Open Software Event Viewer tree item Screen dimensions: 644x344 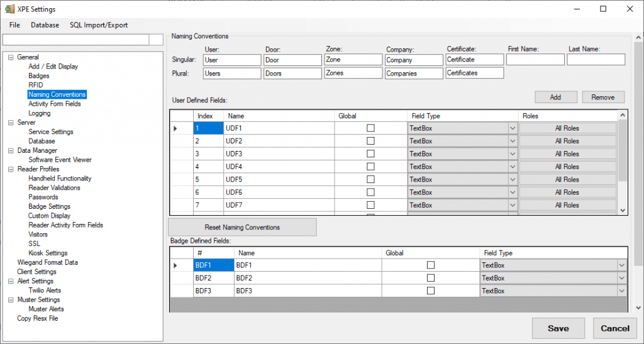coord(60,160)
